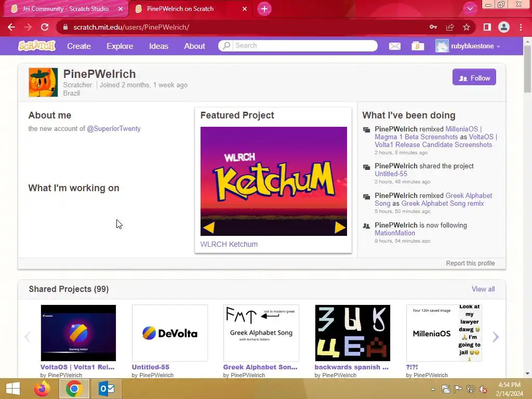This screenshot has height=399, width=532.
Task: Open the DeVolta Untitled-55 thumbnail
Action: pyautogui.click(x=170, y=333)
